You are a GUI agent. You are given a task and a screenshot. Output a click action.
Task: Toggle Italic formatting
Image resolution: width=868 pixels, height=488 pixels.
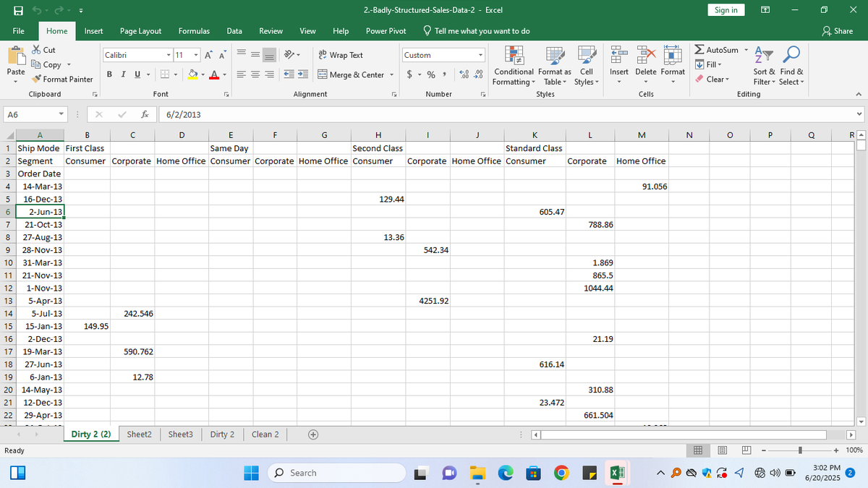coord(122,75)
